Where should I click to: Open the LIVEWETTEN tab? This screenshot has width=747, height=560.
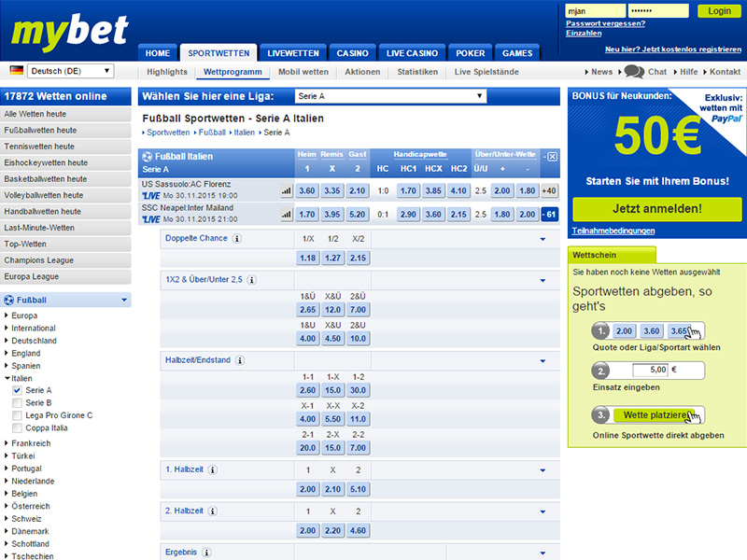point(293,53)
